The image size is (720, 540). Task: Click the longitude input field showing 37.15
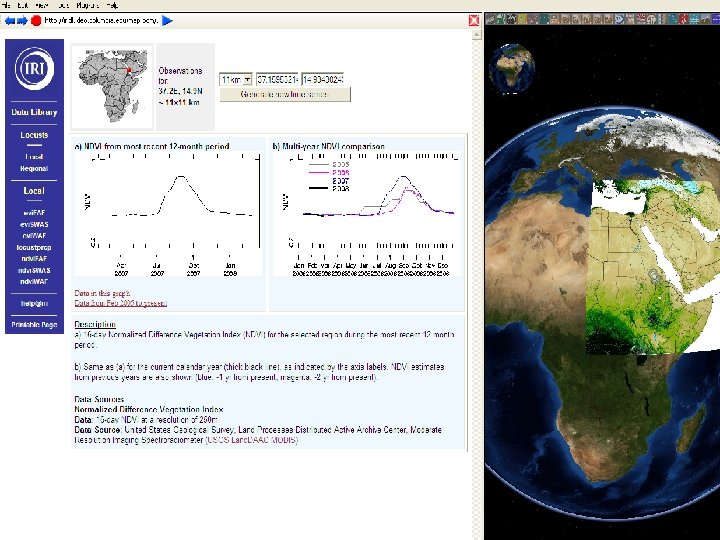pos(277,79)
